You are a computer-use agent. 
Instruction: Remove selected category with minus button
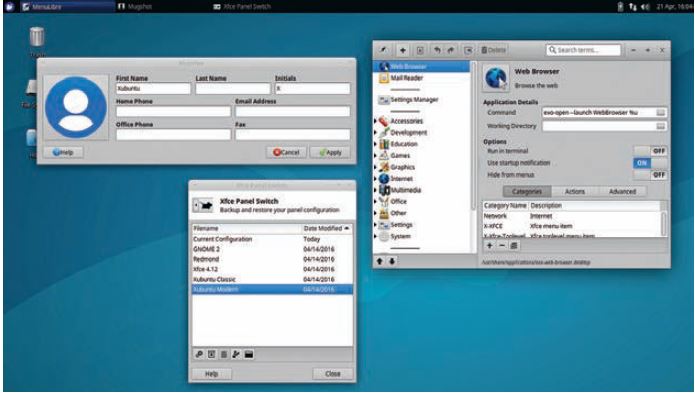click(502, 245)
